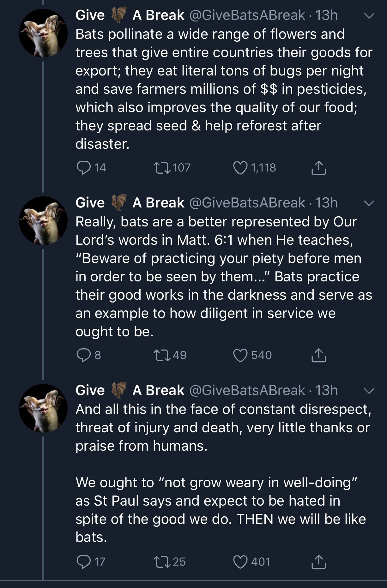Screen dimensions: 387x588
Task: Open the @GiveBatsABreak handle in the first tweet
Action: [247, 15]
